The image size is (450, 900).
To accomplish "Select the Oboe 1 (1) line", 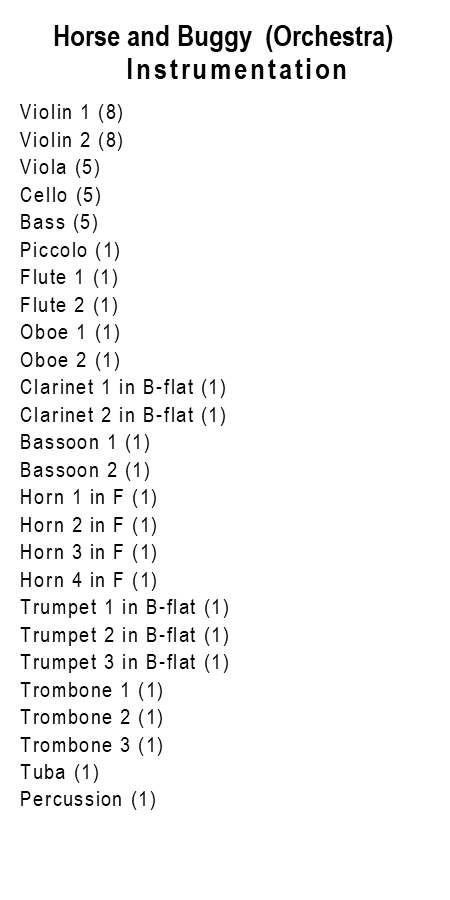I will pyautogui.click(x=70, y=332).
